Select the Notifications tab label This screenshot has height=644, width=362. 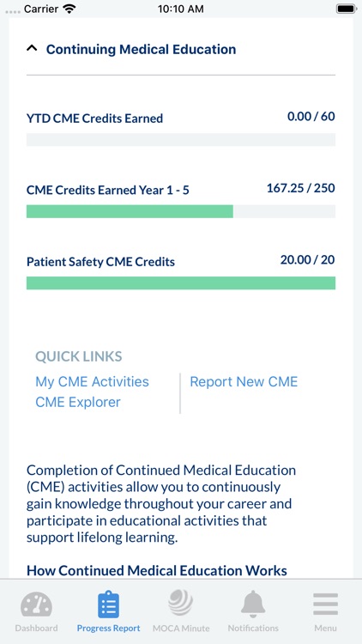253,628
